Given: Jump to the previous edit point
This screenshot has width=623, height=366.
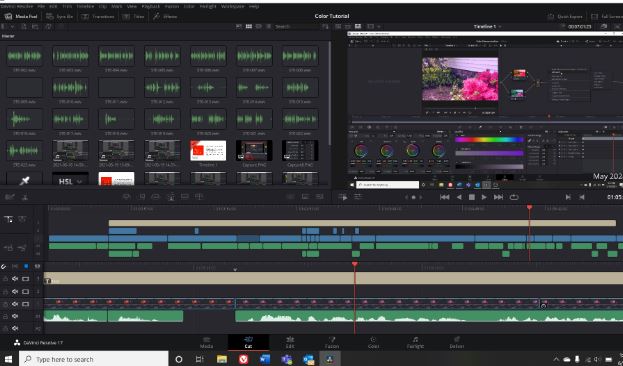Looking at the screenshot, I should [x=582, y=197].
